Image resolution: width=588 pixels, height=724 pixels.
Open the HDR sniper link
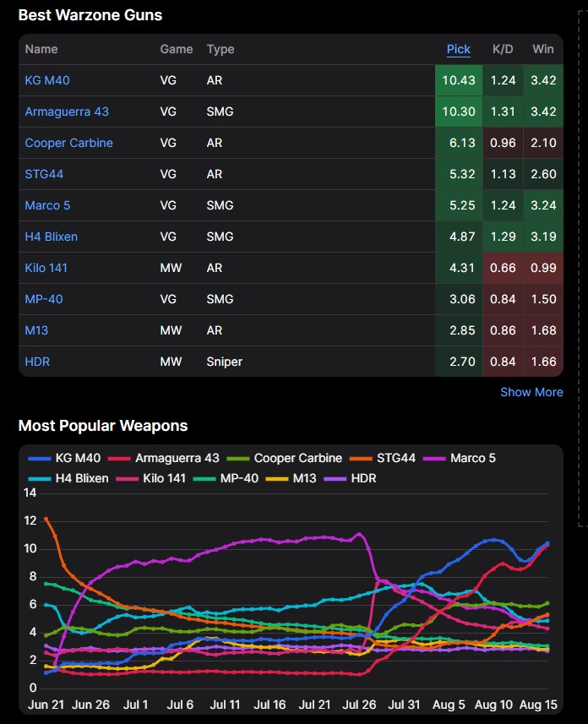click(37, 362)
